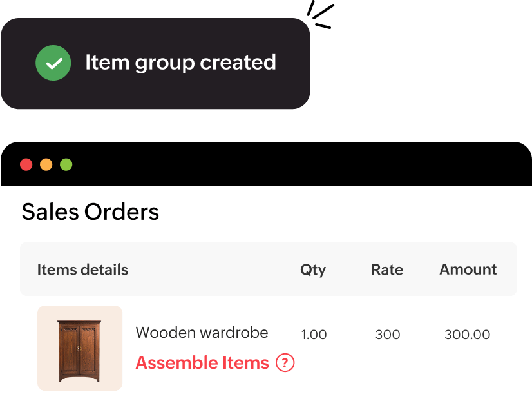Select the quantity value 1.00
Viewport: 532px width, 410px height.
pos(314,335)
